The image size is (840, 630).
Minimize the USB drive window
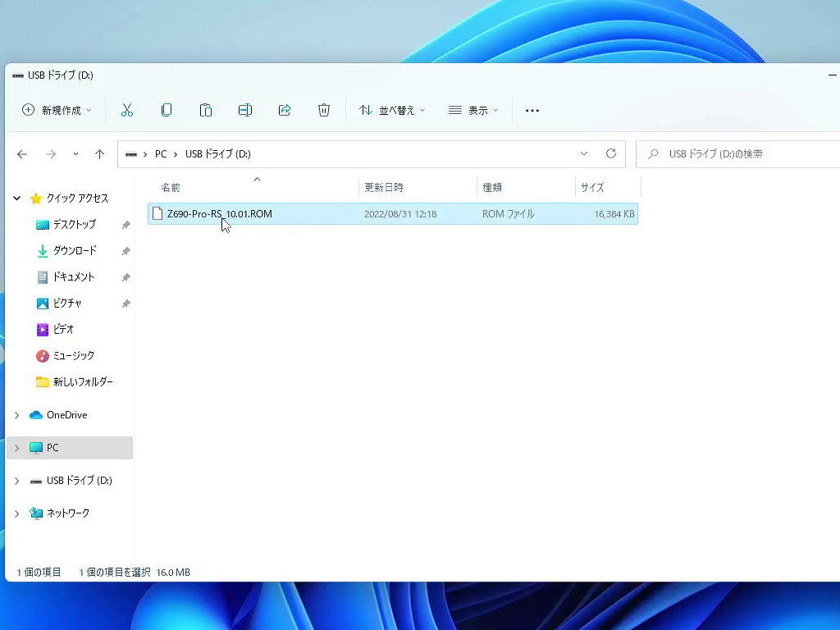[x=832, y=75]
